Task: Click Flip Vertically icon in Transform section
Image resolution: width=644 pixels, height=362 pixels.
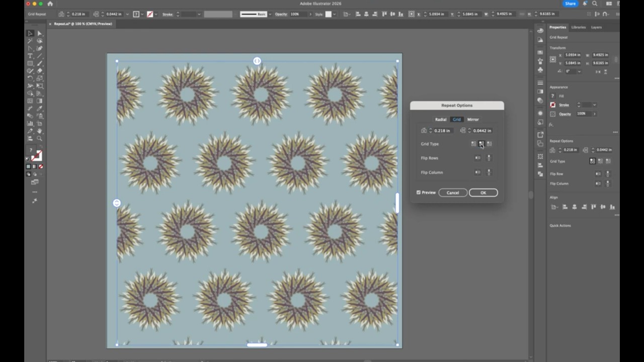Action: (606, 71)
